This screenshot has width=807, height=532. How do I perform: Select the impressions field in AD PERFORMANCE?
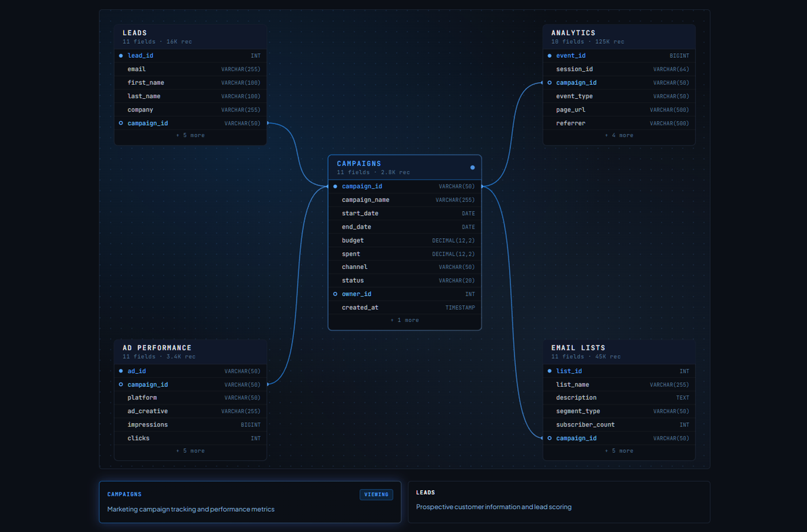tap(190, 424)
